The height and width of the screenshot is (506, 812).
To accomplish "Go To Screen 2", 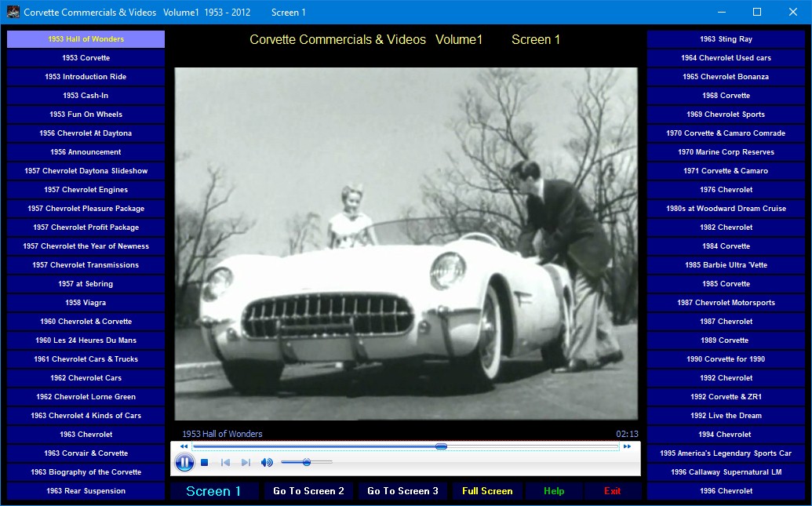I will pos(308,491).
